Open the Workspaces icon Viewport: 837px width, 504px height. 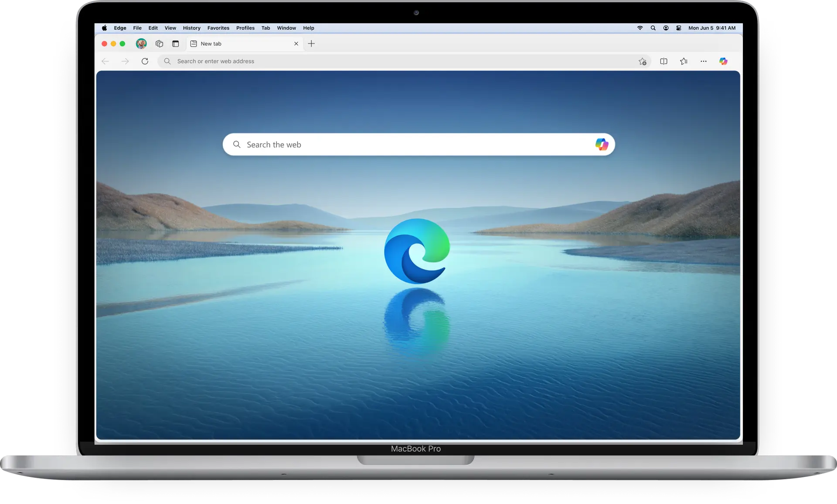[159, 44]
